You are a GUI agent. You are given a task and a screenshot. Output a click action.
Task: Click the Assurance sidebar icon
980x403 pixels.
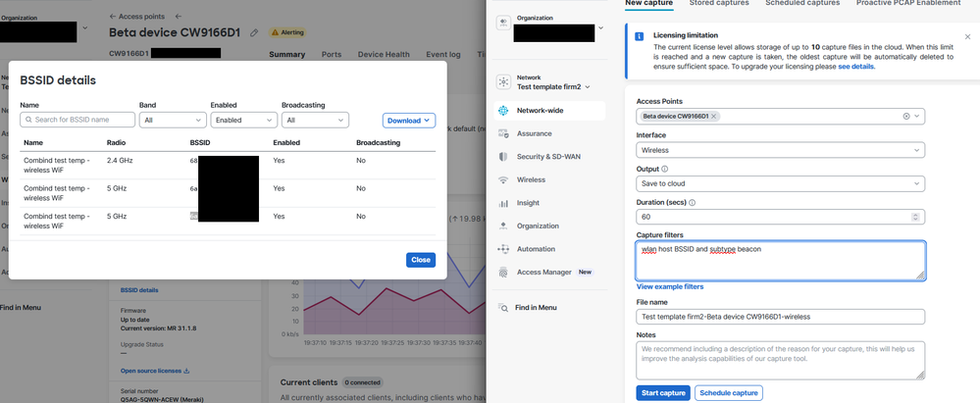coord(503,134)
